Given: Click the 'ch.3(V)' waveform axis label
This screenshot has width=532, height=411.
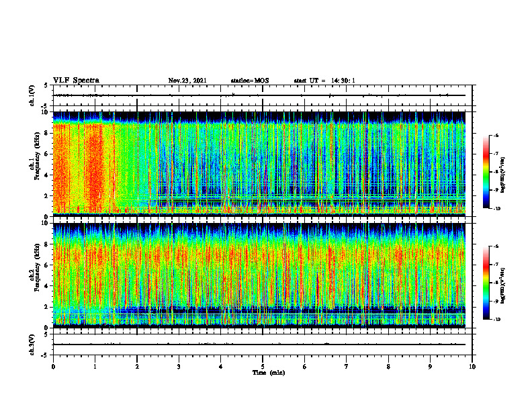Looking at the screenshot, I should pos(32,345).
